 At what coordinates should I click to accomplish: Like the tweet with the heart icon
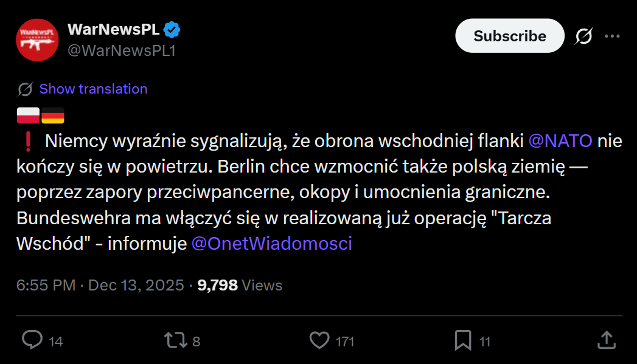[319, 341]
